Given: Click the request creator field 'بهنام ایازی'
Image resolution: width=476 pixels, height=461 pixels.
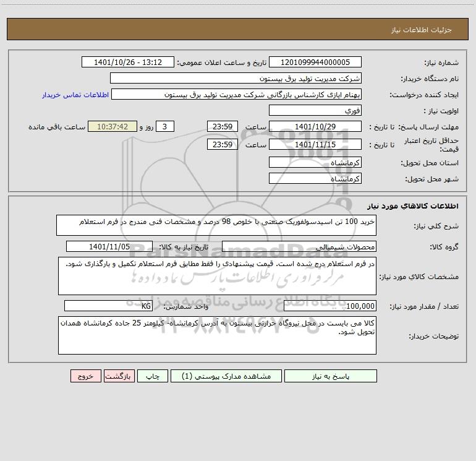Looking at the screenshot, I should point(237,94).
